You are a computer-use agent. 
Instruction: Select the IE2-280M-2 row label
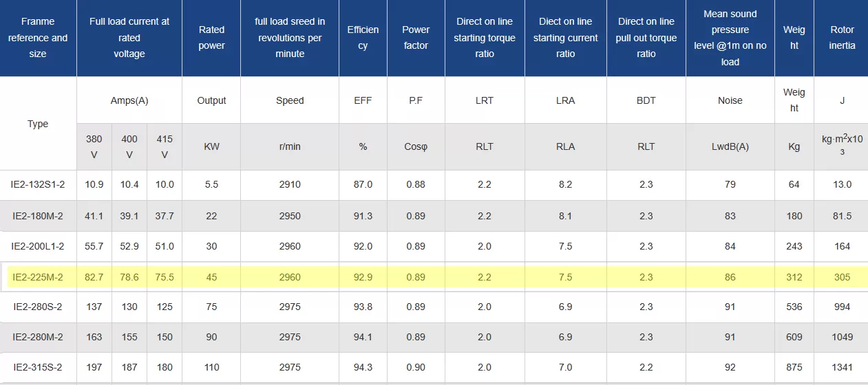pyautogui.click(x=38, y=337)
